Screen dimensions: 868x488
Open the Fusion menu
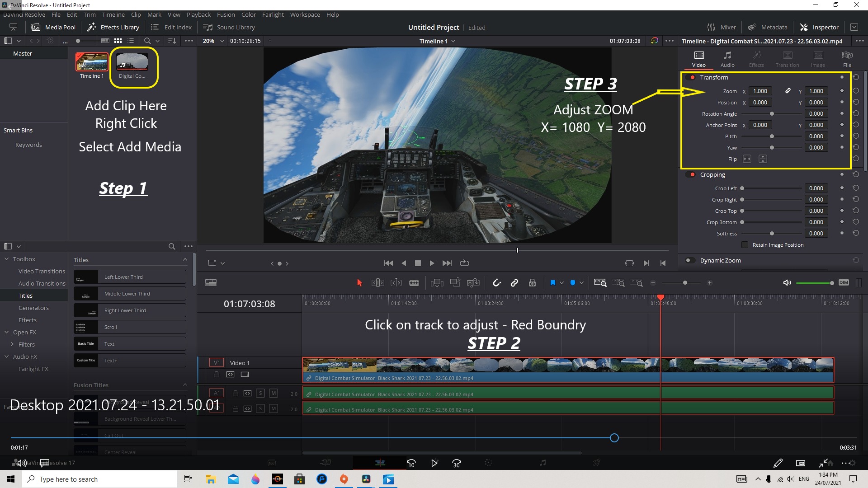226,14
